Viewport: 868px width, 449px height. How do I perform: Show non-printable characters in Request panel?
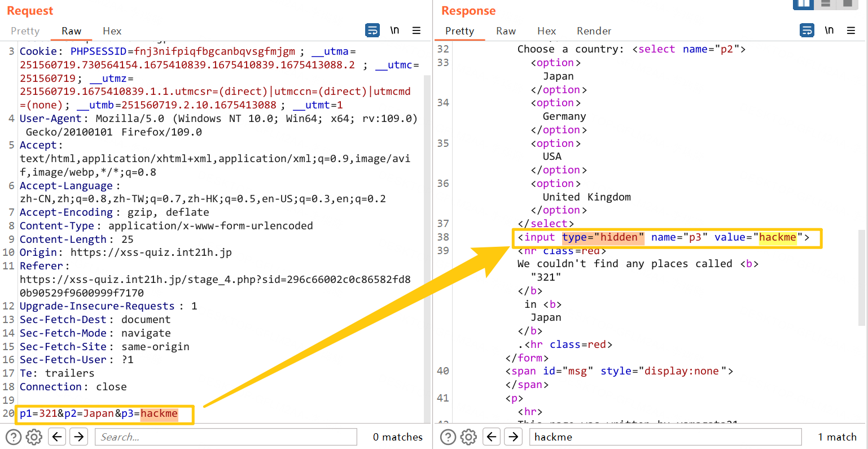pyautogui.click(x=394, y=30)
